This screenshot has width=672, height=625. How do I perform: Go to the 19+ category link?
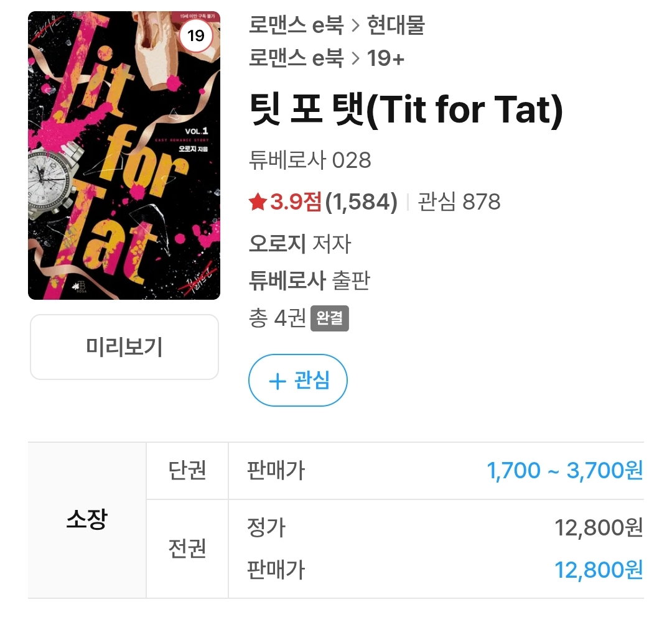click(385, 58)
